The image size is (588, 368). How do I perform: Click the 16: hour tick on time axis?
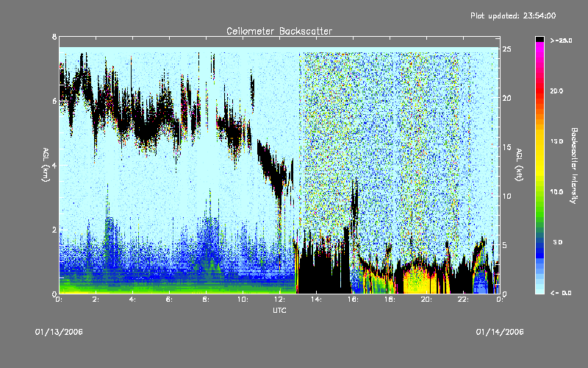tap(353, 300)
